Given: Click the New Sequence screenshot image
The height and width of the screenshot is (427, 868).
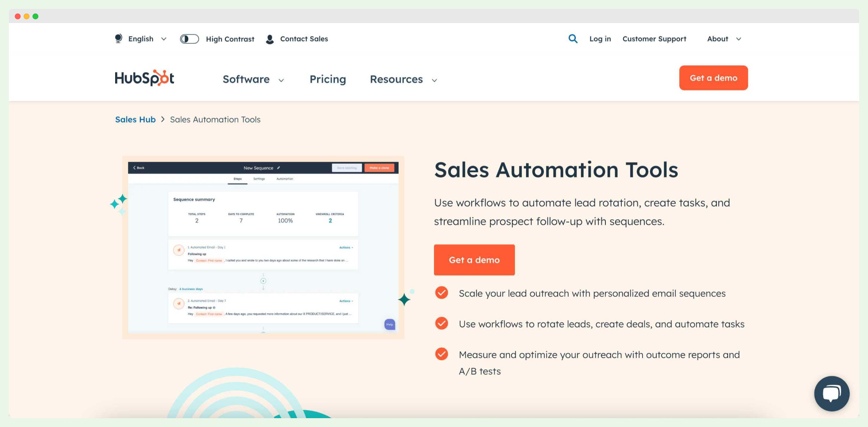Looking at the screenshot, I should pos(263,247).
